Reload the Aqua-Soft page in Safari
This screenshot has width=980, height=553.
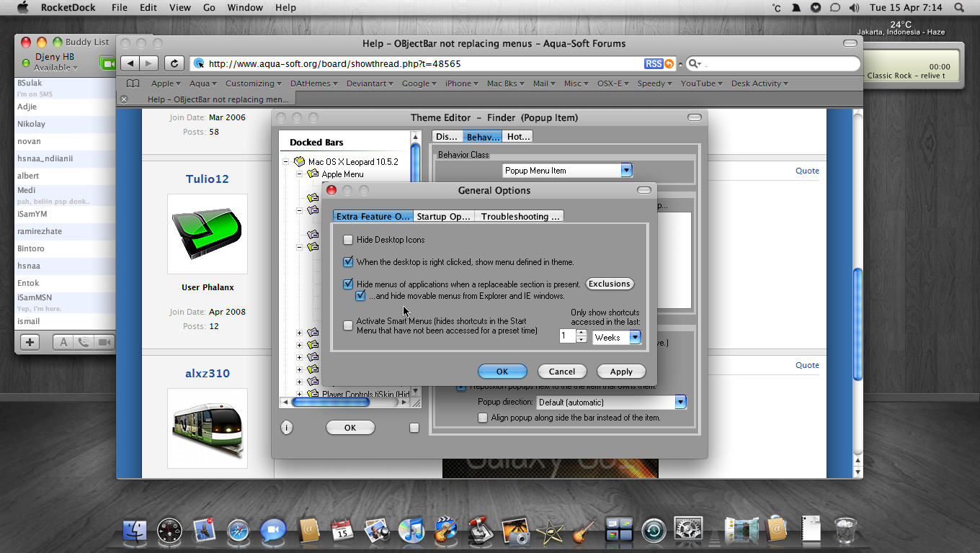pyautogui.click(x=174, y=63)
